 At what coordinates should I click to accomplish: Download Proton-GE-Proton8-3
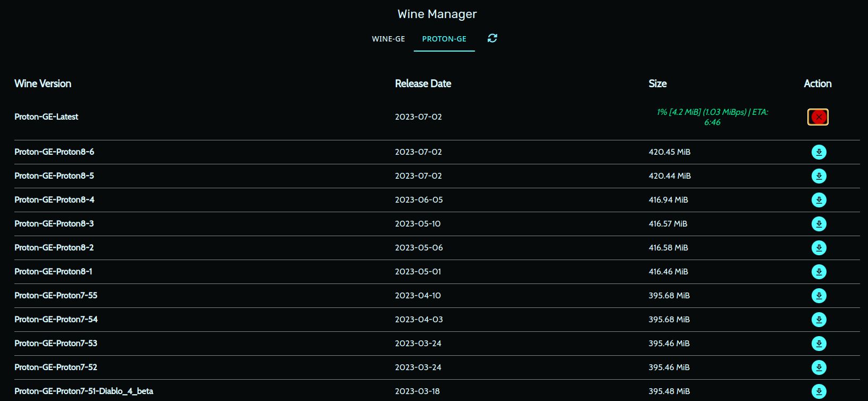[819, 224]
